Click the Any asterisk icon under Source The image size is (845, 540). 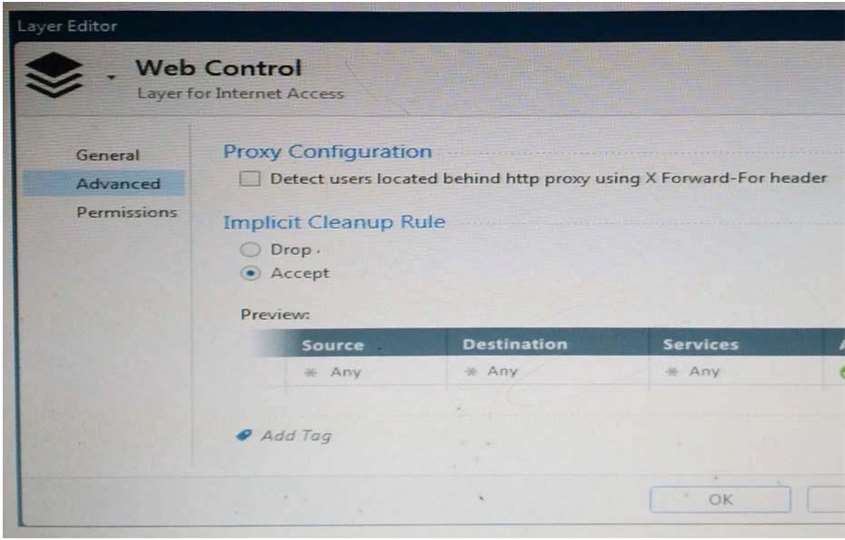tap(310, 372)
